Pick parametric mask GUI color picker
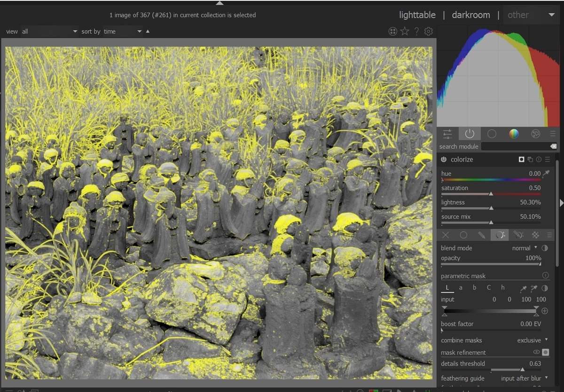Image resolution: width=564 pixels, height=392 pixels. (x=524, y=288)
